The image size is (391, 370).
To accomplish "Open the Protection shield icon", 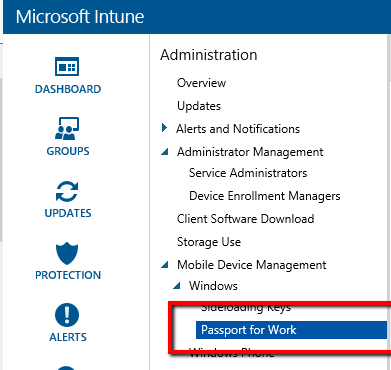I will [67, 253].
